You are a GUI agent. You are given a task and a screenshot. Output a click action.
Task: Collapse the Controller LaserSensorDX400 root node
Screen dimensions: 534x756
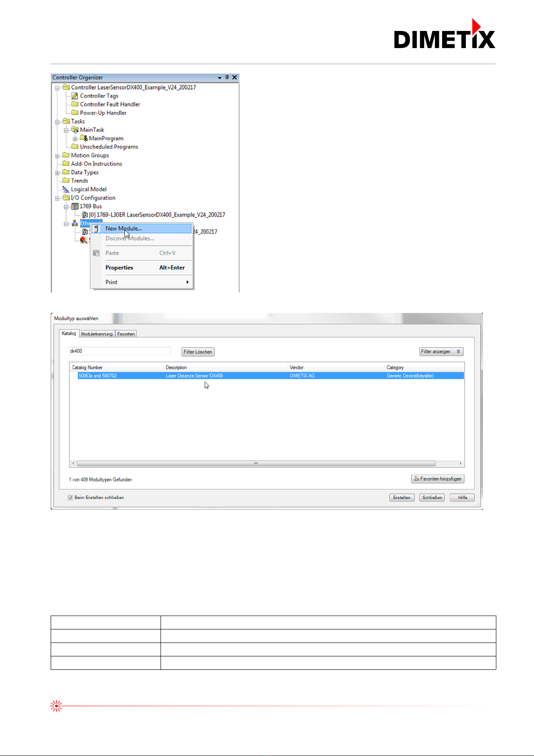[57, 87]
